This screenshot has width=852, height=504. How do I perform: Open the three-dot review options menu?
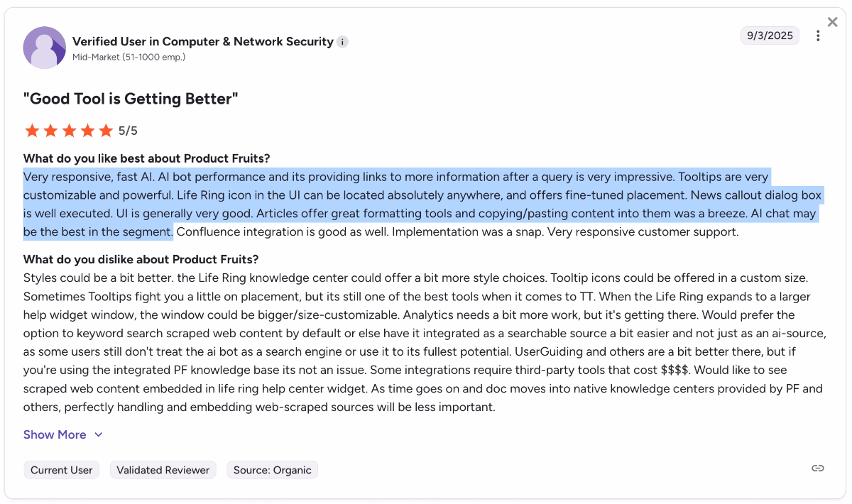point(818,35)
